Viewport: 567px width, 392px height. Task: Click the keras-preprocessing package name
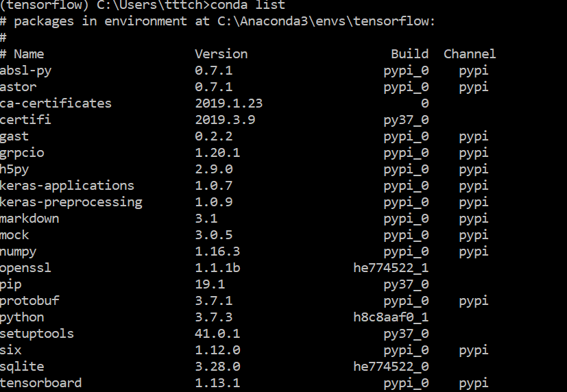click(x=71, y=203)
